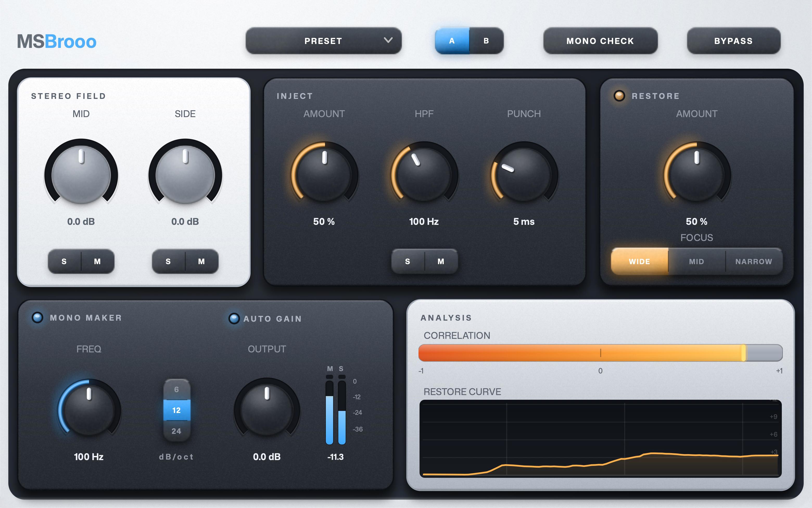Toggle the AUTO GAIN power LED

click(x=234, y=319)
